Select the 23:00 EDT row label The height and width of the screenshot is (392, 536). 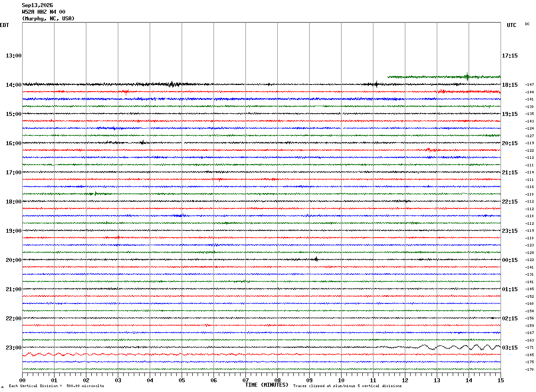[x=14, y=347]
